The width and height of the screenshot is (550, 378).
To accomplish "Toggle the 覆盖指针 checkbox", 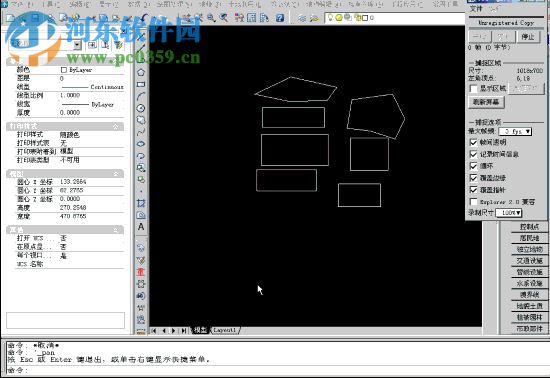I will click(474, 190).
